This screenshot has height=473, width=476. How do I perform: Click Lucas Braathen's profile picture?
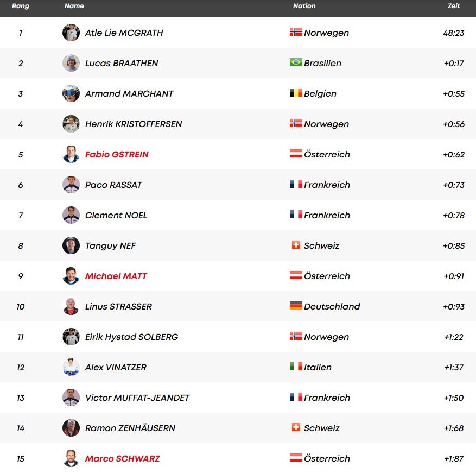(71, 63)
